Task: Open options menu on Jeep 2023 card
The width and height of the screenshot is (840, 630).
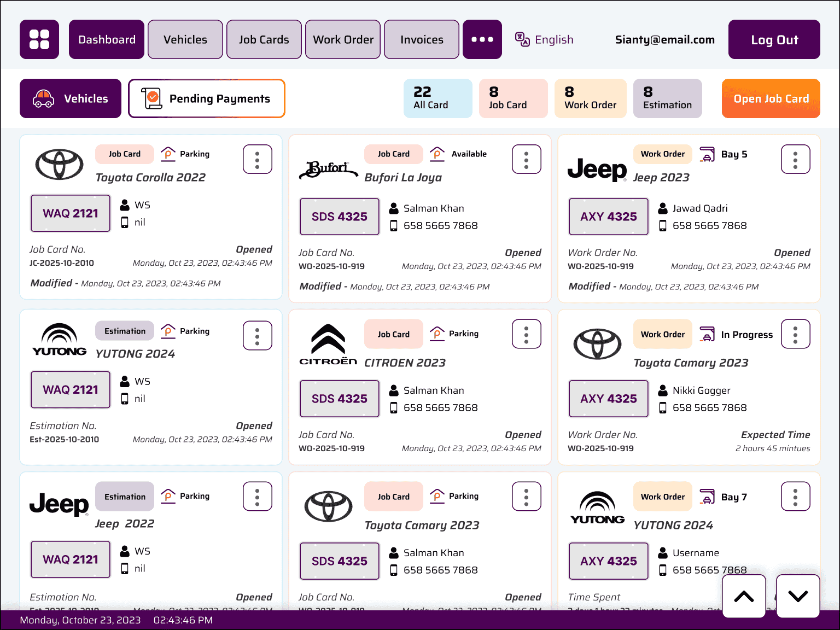Action: (x=795, y=159)
